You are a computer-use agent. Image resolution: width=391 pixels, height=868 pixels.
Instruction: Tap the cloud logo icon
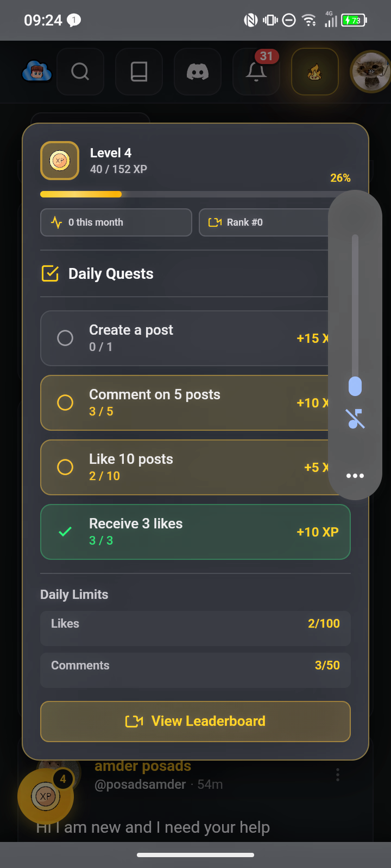click(37, 72)
